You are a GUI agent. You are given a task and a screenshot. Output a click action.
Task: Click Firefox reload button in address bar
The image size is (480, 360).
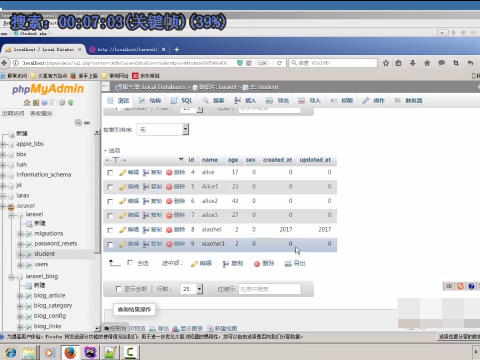pos(279,63)
